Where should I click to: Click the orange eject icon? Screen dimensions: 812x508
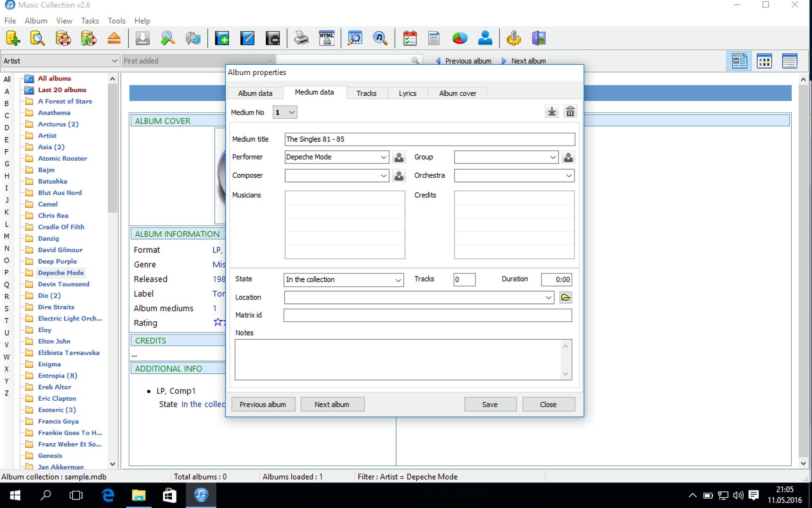(114, 38)
